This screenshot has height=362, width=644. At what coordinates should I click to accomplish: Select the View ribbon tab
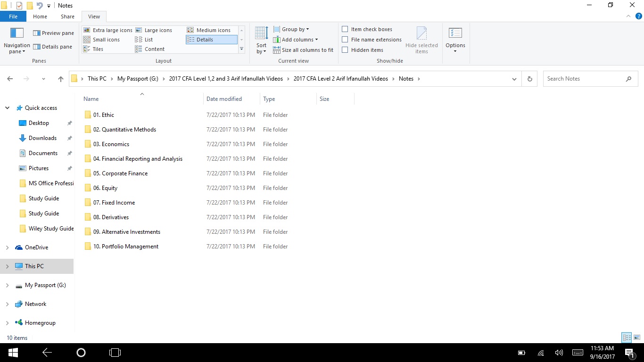94,16
